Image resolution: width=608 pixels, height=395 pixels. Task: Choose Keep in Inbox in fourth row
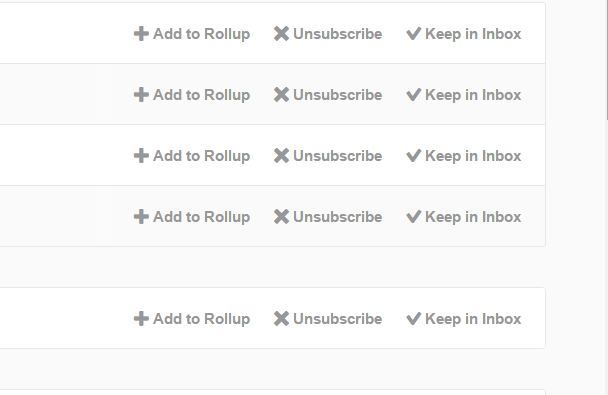point(463,217)
